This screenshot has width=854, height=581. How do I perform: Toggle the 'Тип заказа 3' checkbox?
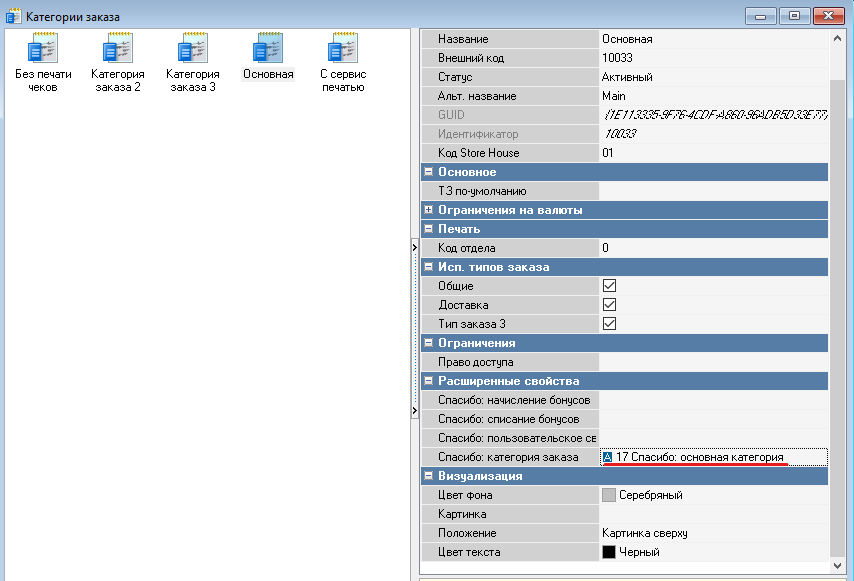[x=609, y=324]
